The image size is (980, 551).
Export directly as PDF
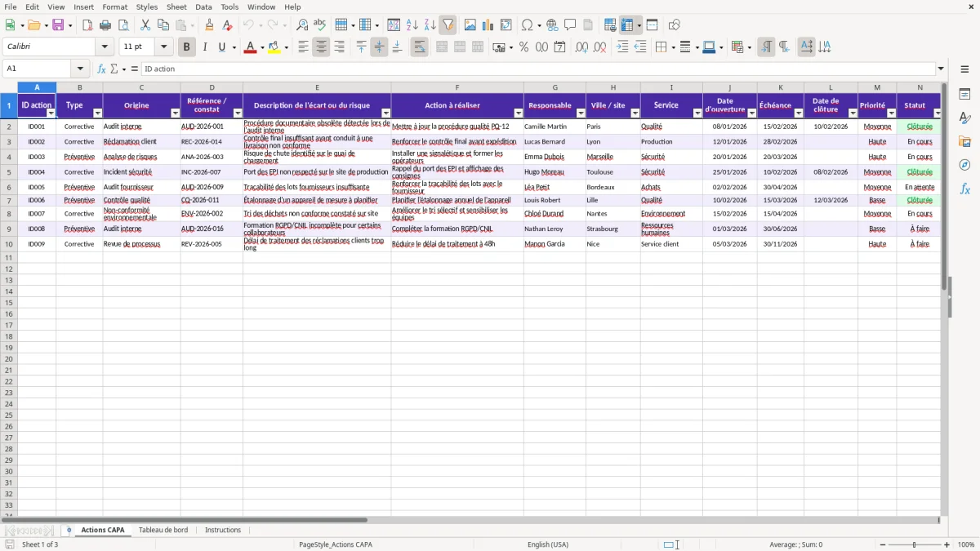(x=87, y=25)
